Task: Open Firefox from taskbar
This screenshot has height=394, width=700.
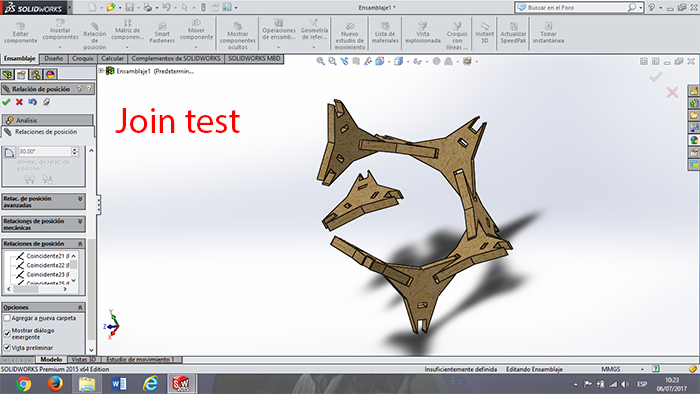Action: pyautogui.click(x=55, y=383)
